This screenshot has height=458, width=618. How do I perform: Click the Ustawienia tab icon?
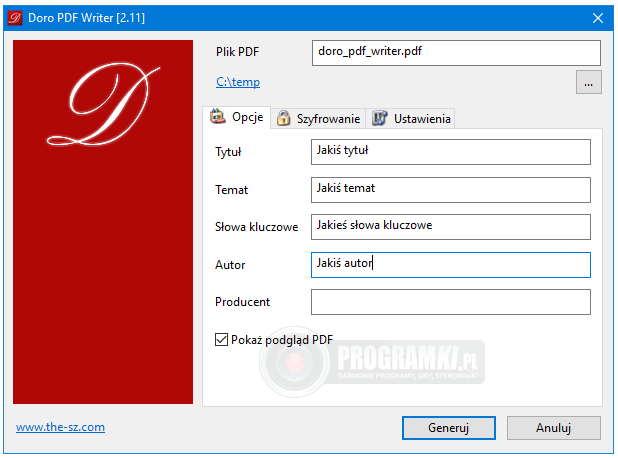(380, 118)
